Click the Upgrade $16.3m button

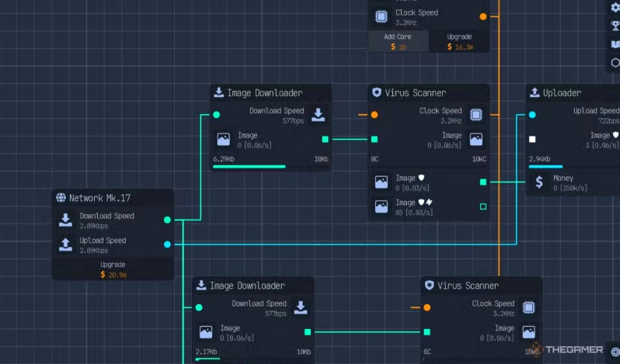coord(459,41)
